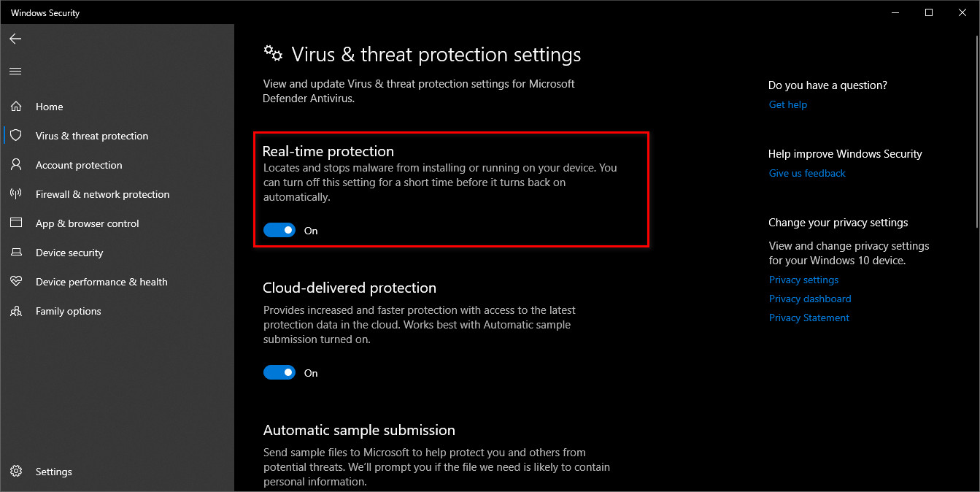Screen dimensions: 980x492
Task: Visit the Privacy dashboard link
Action: [810, 299]
